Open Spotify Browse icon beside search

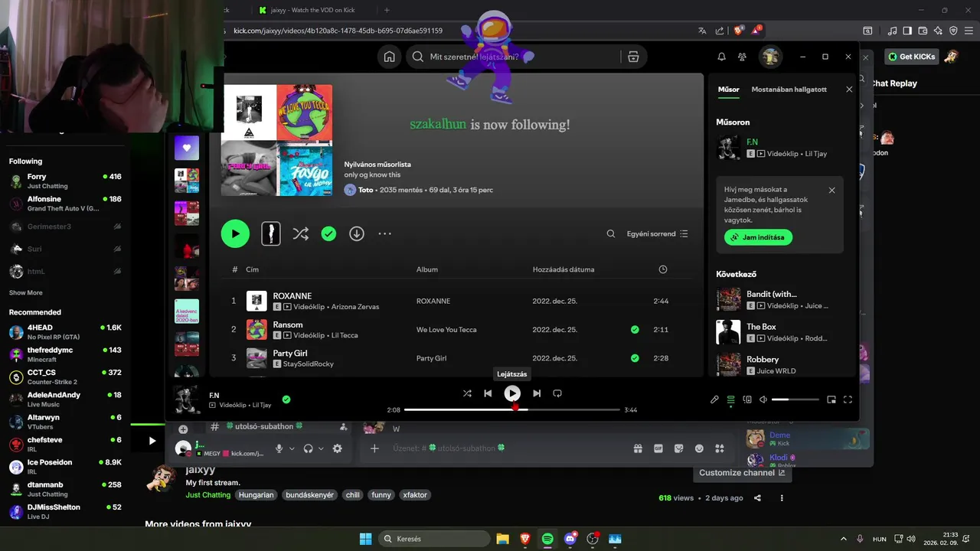tap(633, 57)
